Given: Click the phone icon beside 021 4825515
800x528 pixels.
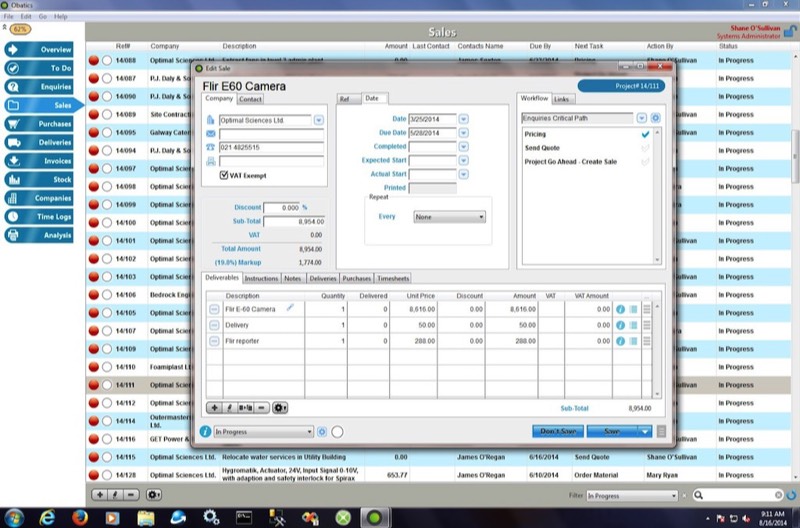Looking at the screenshot, I should (x=211, y=147).
